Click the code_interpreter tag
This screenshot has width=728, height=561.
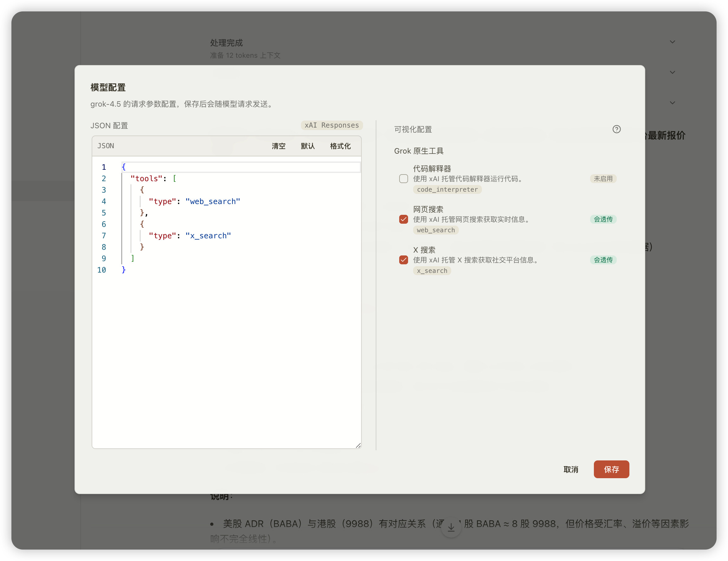pos(447,189)
